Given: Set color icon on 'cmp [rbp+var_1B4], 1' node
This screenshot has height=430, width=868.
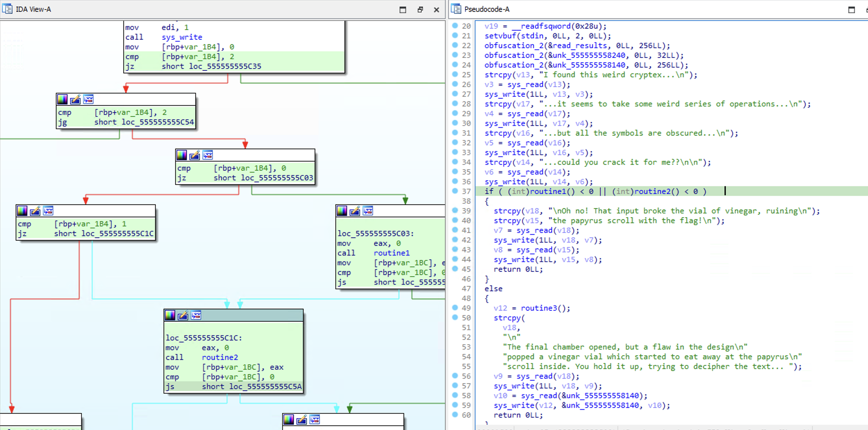Looking at the screenshot, I should click(x=22, y=211).
